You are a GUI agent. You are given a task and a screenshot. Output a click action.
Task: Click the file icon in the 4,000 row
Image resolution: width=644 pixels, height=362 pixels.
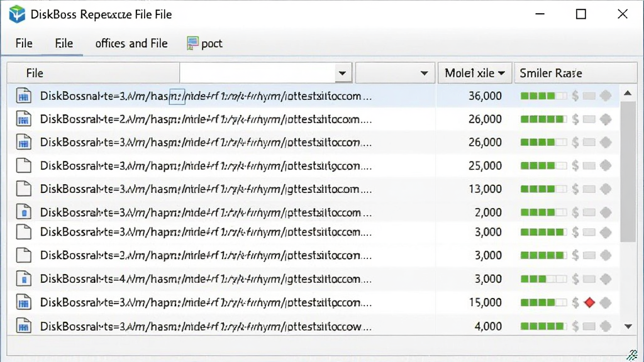(24, 326)
